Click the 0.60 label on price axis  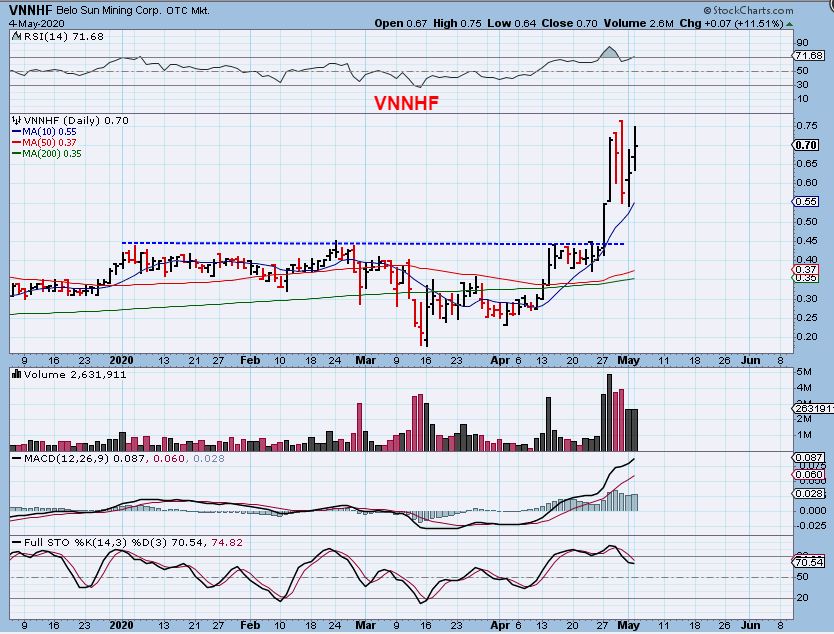[x=807, y=182]
